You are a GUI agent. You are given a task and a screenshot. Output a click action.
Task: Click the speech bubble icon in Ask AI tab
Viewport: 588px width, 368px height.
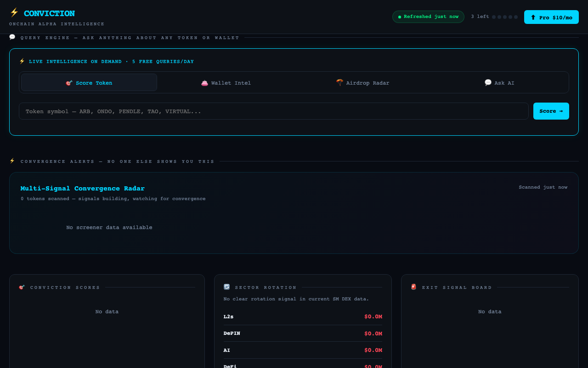pos(488,83)
